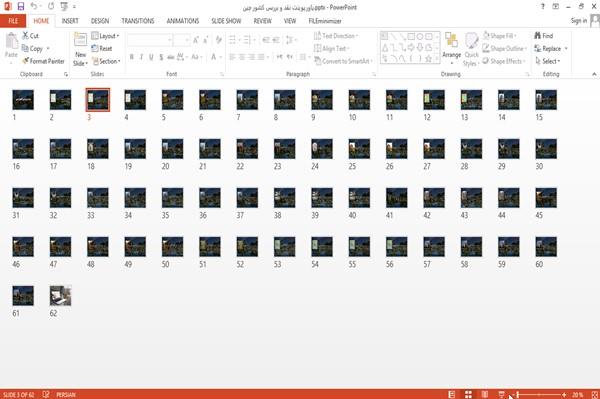Open the Shape Outline dropdown
This screenshot has width=600, height=399.
[x=504, y=49]
